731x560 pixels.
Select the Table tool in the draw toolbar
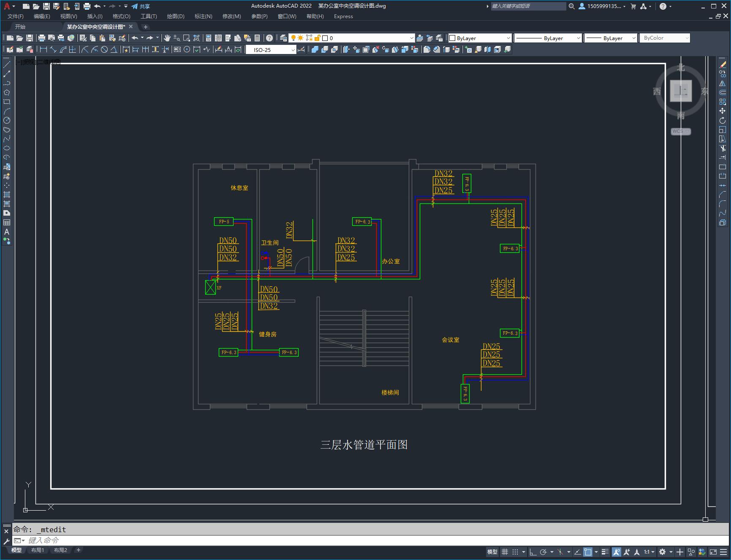(7, 222)
